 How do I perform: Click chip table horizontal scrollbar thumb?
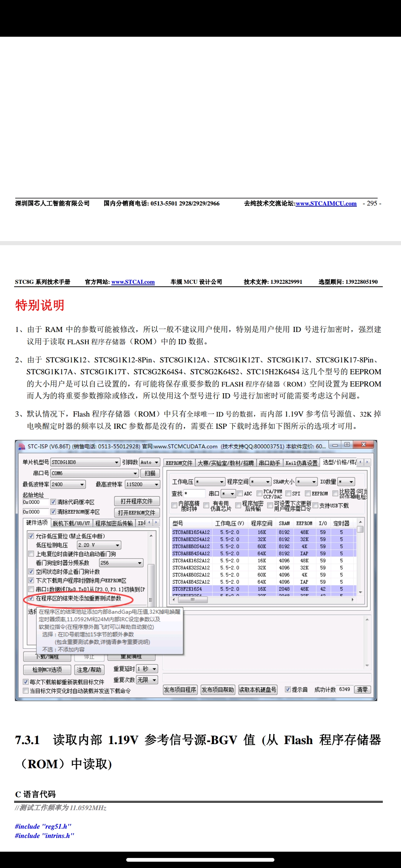(193, 599)
